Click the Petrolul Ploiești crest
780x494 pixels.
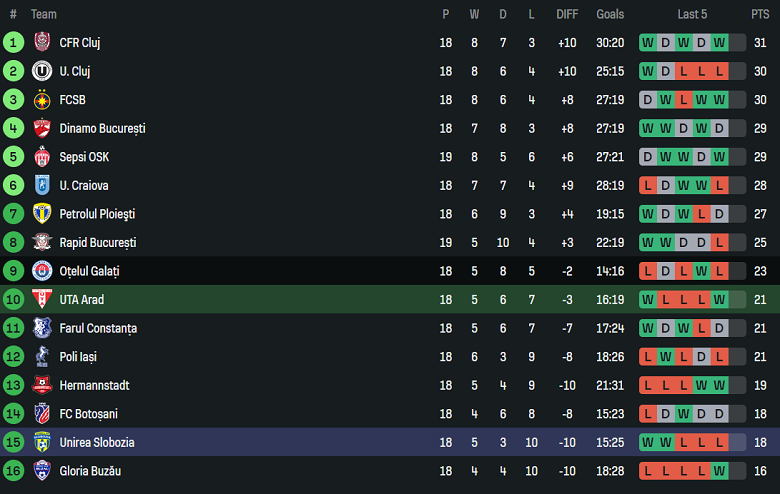pos(42,213)
